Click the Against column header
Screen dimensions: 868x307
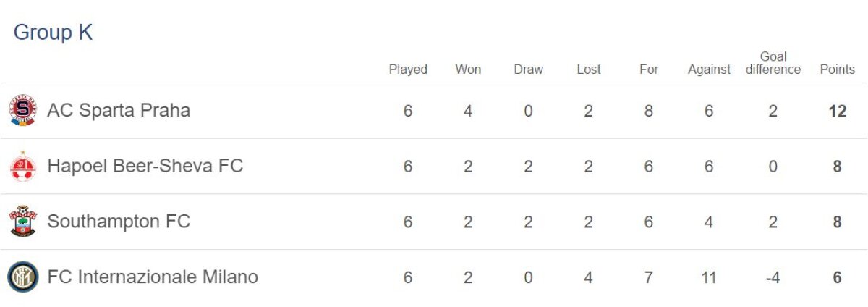pos(709,70)
